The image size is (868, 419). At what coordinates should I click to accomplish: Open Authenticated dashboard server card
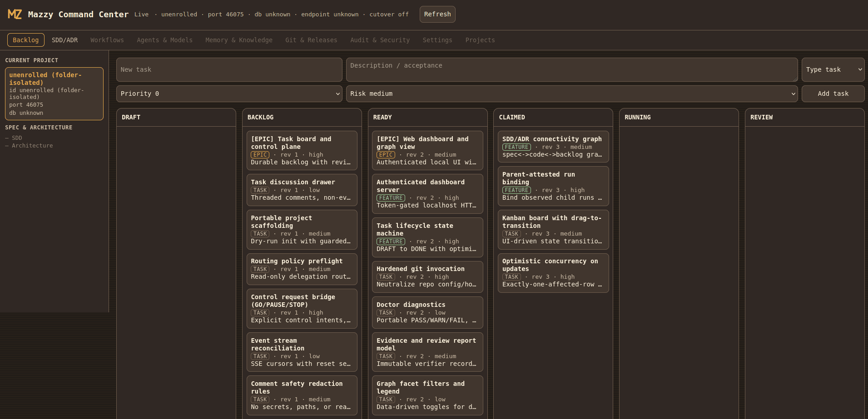(x=427, y=194)
